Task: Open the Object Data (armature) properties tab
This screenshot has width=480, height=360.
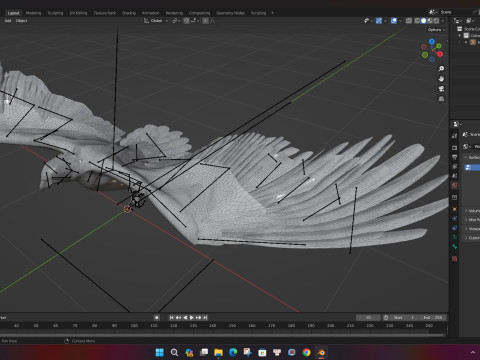Action: (455, 237)
